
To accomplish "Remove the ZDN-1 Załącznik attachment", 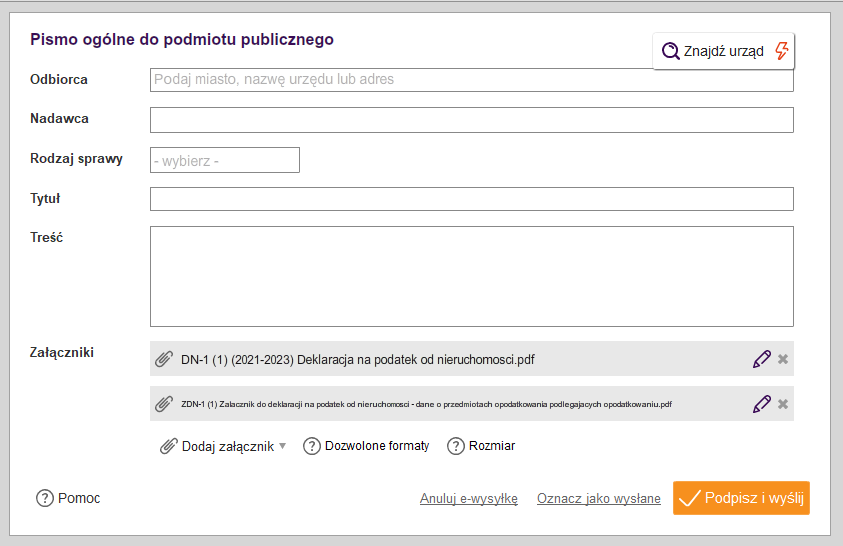I will pos(783,404).
